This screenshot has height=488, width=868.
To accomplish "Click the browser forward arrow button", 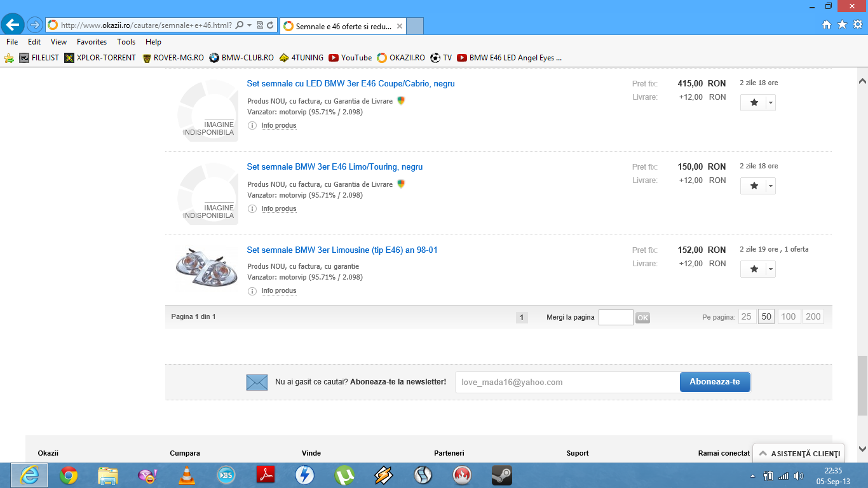I will [34, 25].
